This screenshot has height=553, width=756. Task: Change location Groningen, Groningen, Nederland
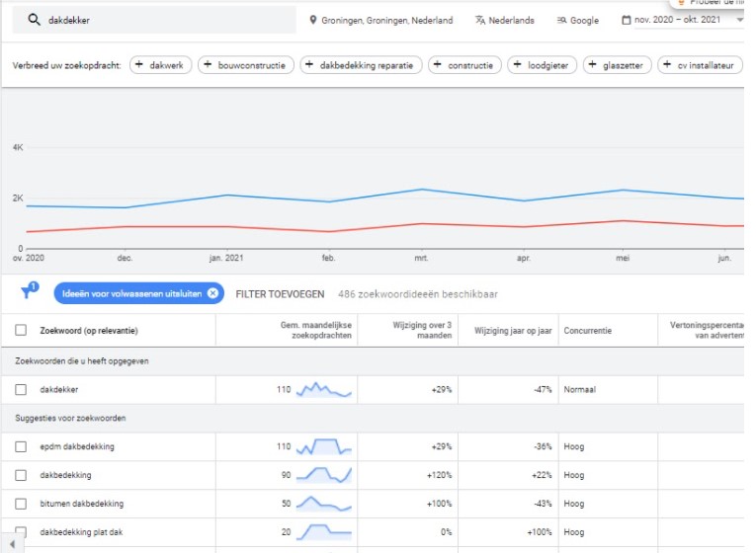(387, 20)
